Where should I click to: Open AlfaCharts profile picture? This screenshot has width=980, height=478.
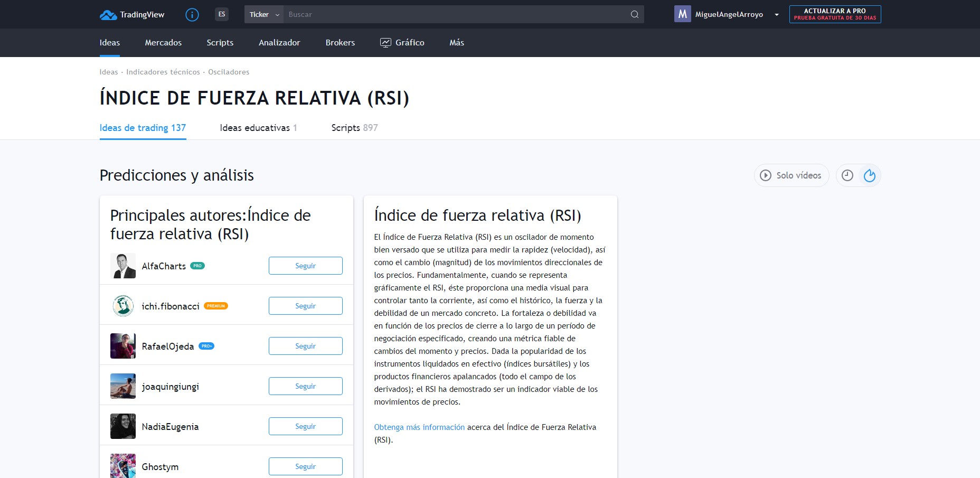point(123,266)
